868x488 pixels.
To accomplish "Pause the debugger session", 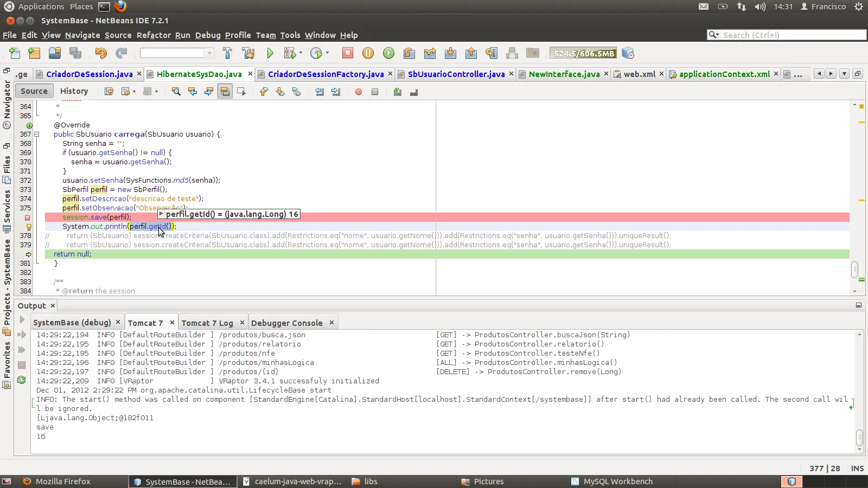I will pyautogui.click(x=368, y=53).
